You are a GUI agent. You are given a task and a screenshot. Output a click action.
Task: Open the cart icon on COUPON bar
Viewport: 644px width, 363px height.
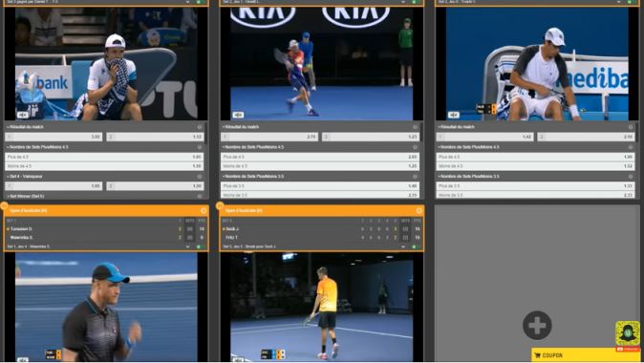click(x=538, y=355)
